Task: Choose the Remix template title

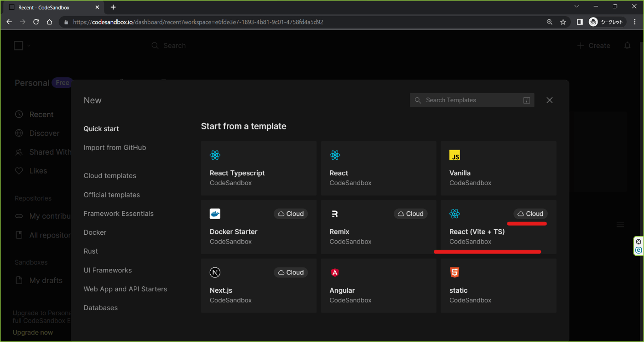Action: coord(339,232)
